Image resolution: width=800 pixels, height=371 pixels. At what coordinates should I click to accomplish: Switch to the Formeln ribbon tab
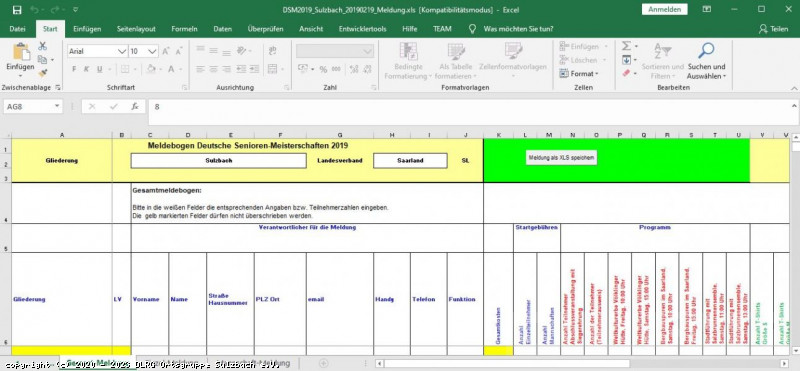tap(184, 29)
